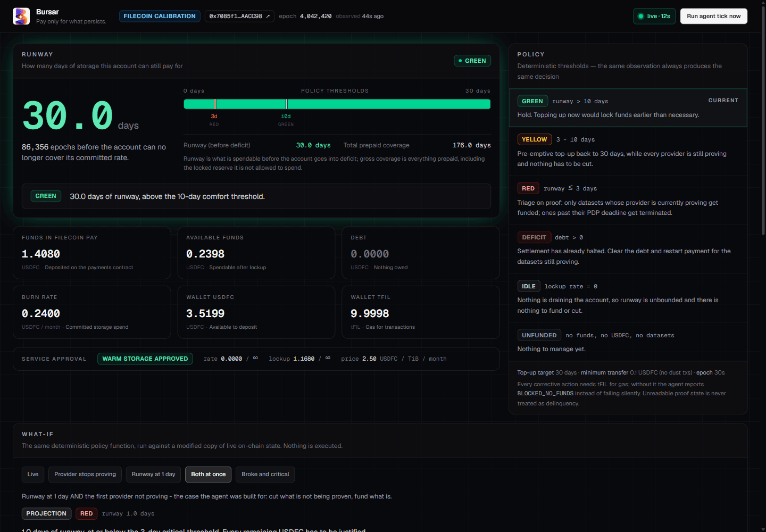Click the GREEN policy rule row
Viewport: 766px width, 532px height.
(x=628, y=107)
